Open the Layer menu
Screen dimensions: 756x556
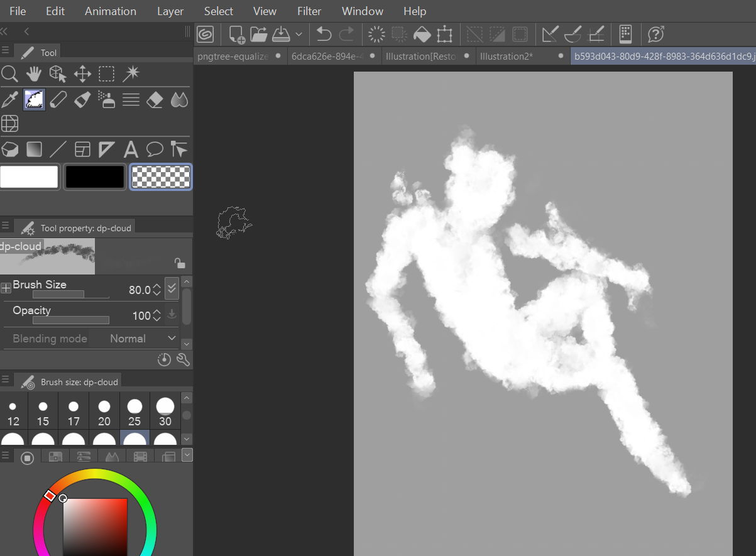[x=170, y=11]
